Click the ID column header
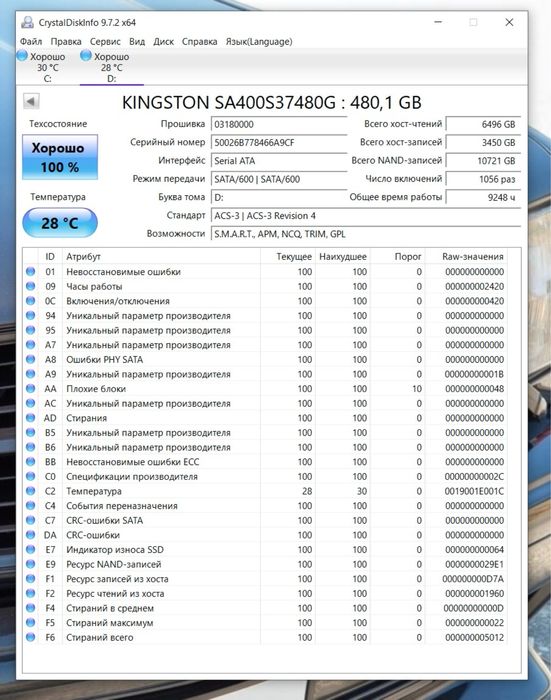Image resolution: width=551 pixels, height=700 pixels. pos(50,257)
